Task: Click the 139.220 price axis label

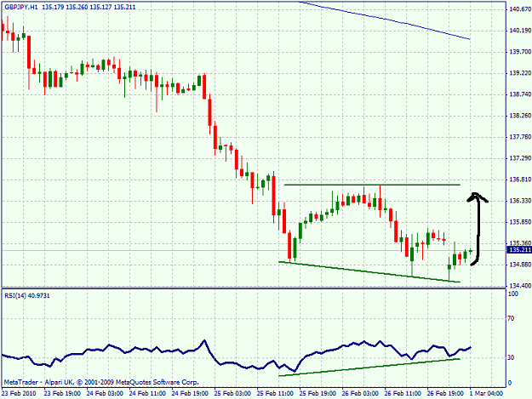Action: [x=520, y=73]
